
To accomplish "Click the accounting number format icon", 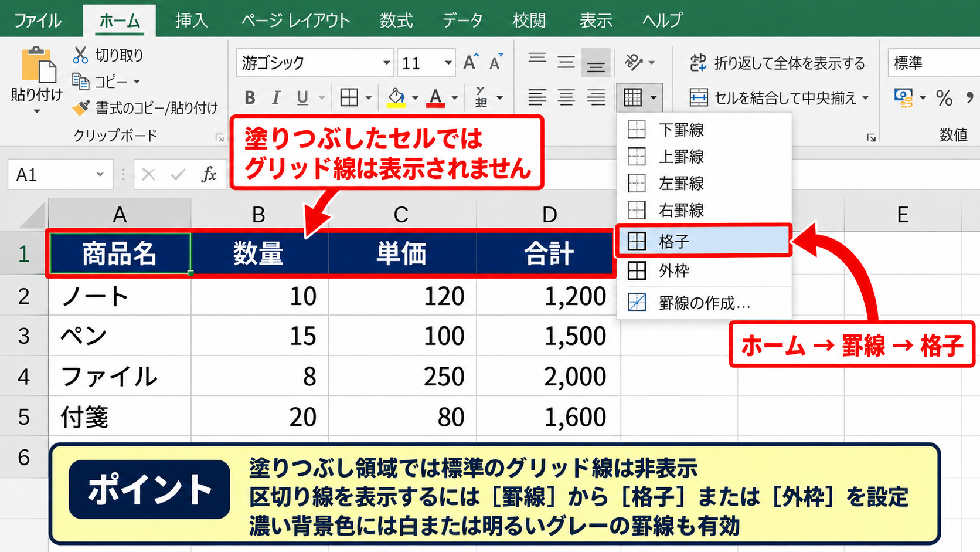I will click(903, 97).
